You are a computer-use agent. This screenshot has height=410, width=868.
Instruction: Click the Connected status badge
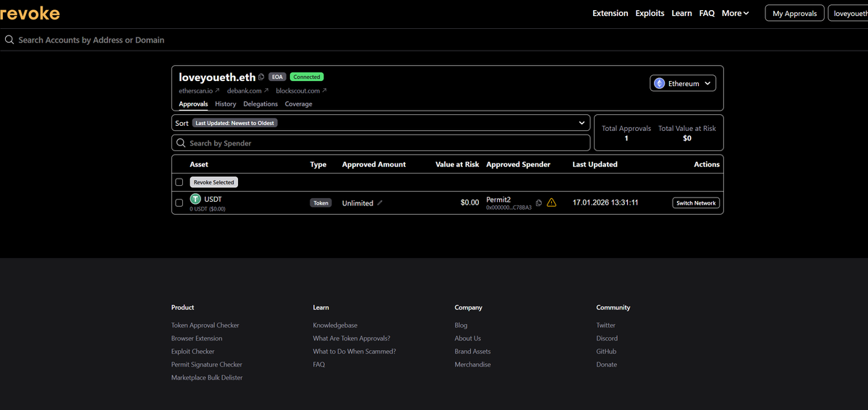click(307, 77)
